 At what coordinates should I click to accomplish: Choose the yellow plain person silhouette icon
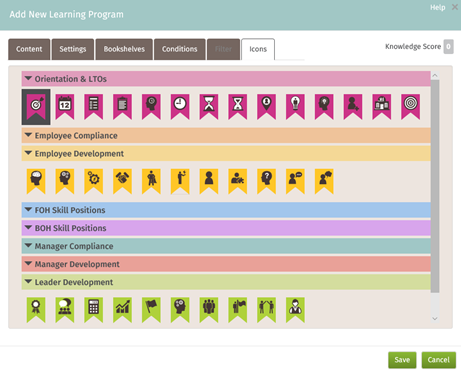coord(209,181)
